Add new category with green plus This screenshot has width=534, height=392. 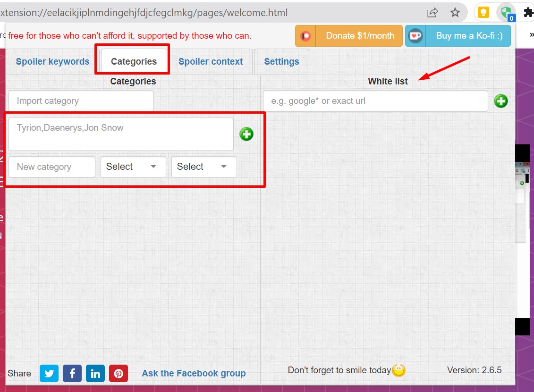click(x=246, y=134)
